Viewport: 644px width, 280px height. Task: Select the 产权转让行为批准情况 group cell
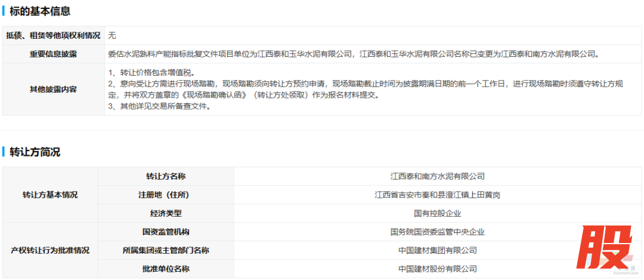(x=50, y=250)
